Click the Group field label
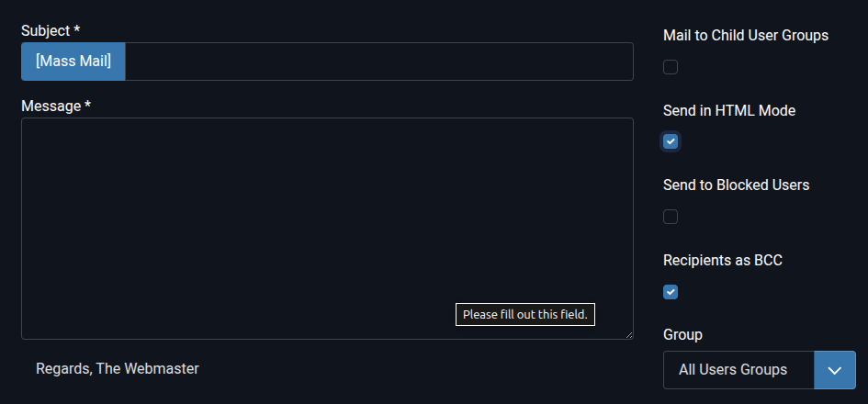868x404 pixels. [x=682, y=334]
